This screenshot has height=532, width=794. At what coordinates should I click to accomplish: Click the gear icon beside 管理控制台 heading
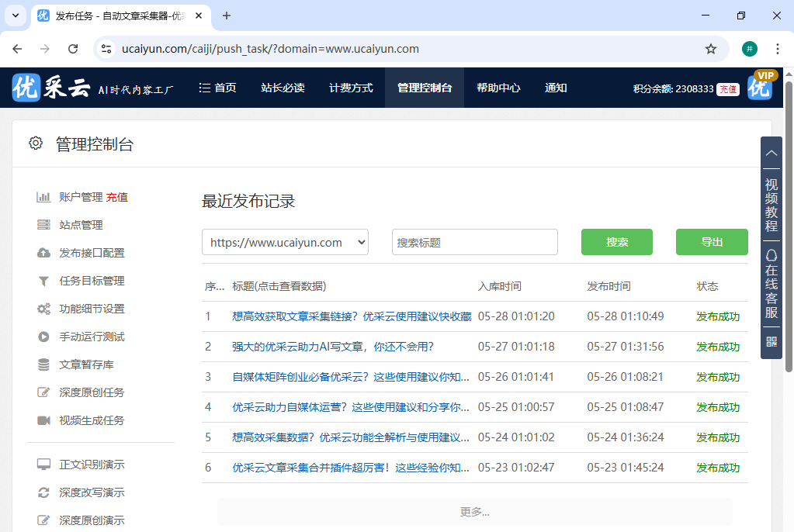pos(35,143)
